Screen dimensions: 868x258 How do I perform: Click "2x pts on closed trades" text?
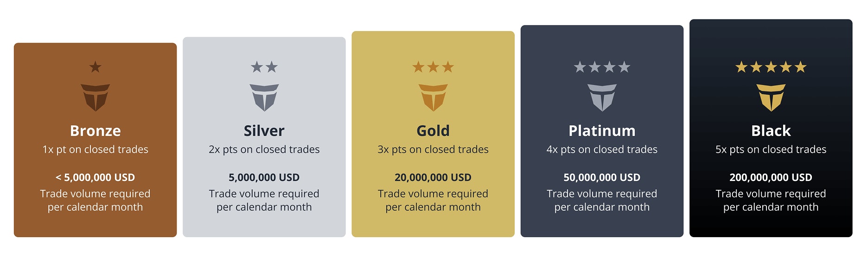264,149
